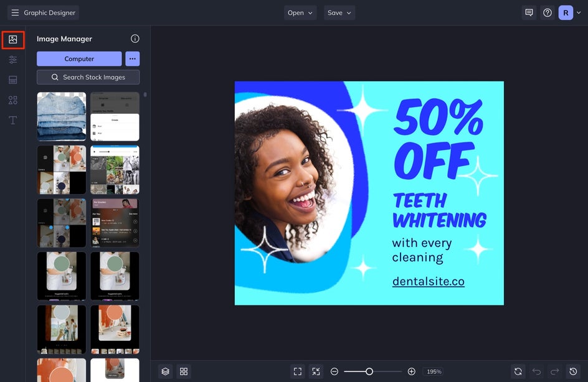
Task: Open the help question mark icon
Action: (548, 12)
